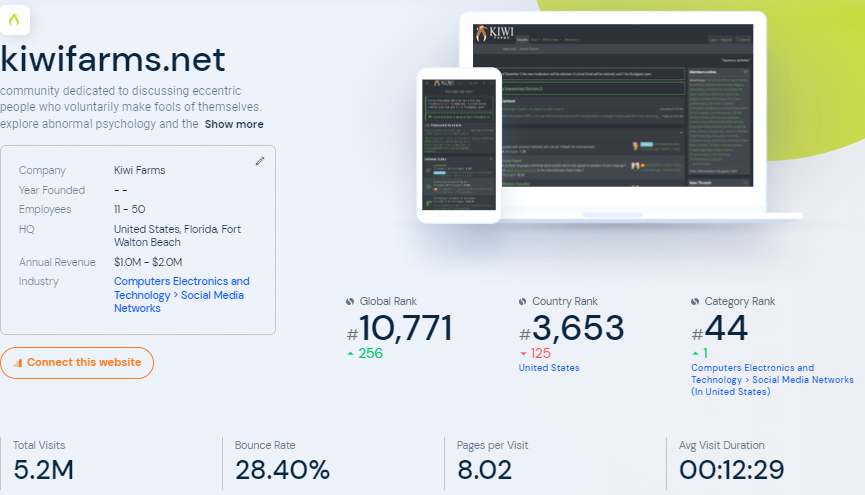The height and width of the screenshot is (495, 865).
Task: Click the mobile phone website preview
Action: [x=459, y=145]
